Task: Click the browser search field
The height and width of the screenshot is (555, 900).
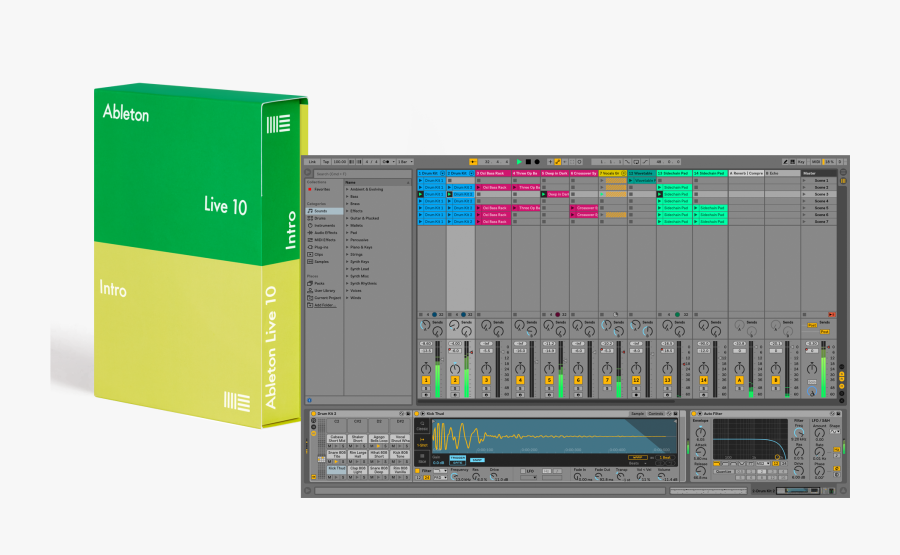Action: point(362,173)
